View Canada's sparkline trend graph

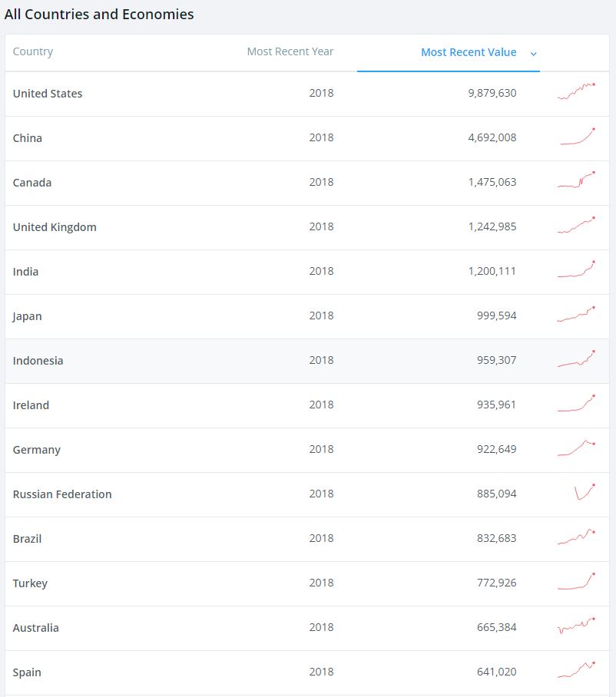[576, 180]
